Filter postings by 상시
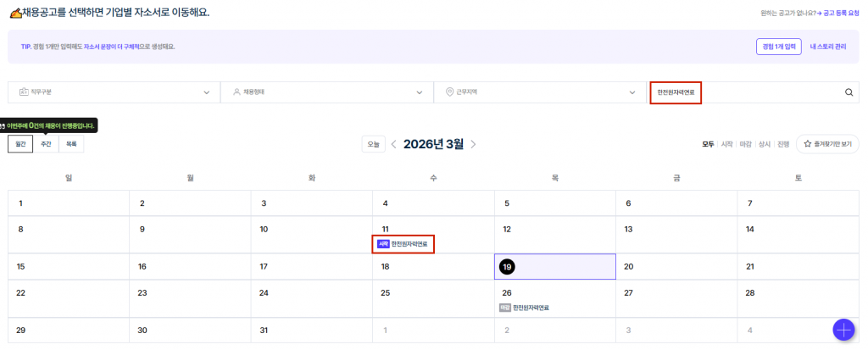The image size is (868, 350). pos(765,144)
